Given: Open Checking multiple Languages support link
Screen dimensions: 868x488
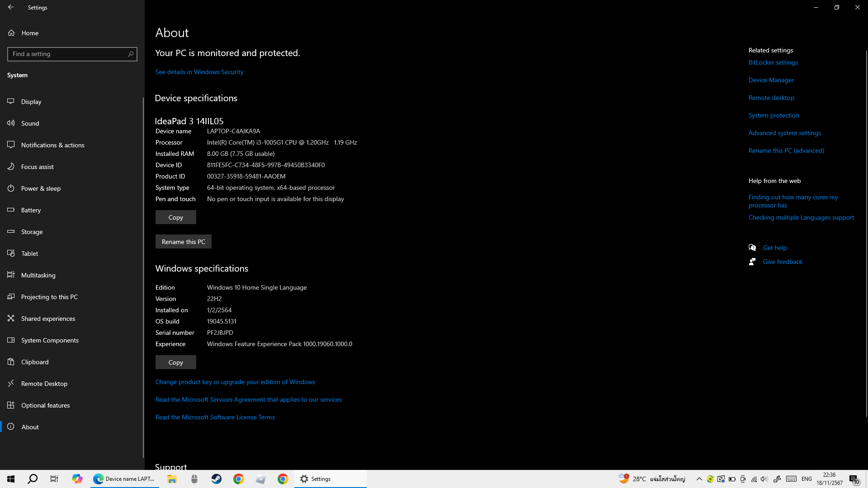Looking at the screenshot, I should pos(802,217).
